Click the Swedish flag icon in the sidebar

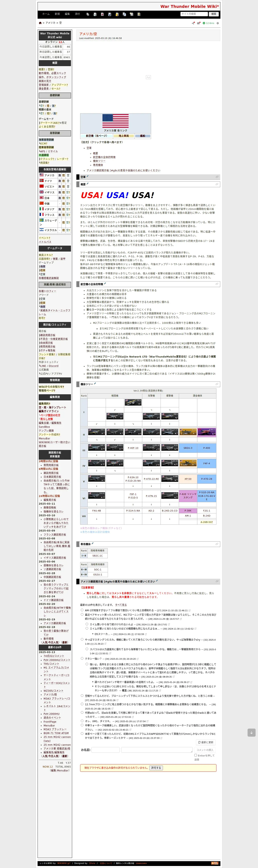tap(41, 220)
